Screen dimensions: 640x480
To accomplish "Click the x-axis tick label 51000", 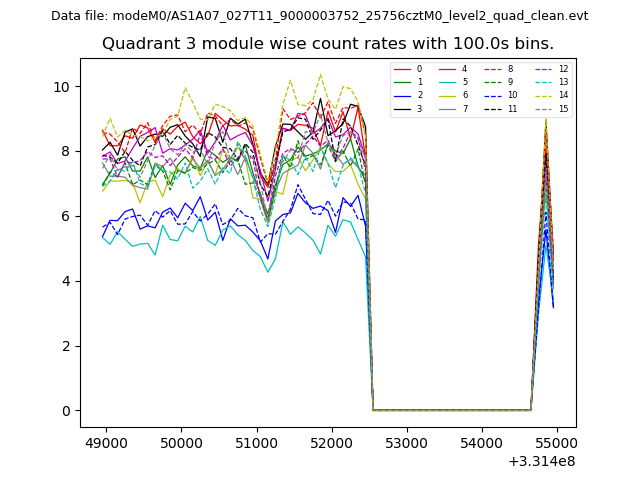I will [x=256, y=443].
